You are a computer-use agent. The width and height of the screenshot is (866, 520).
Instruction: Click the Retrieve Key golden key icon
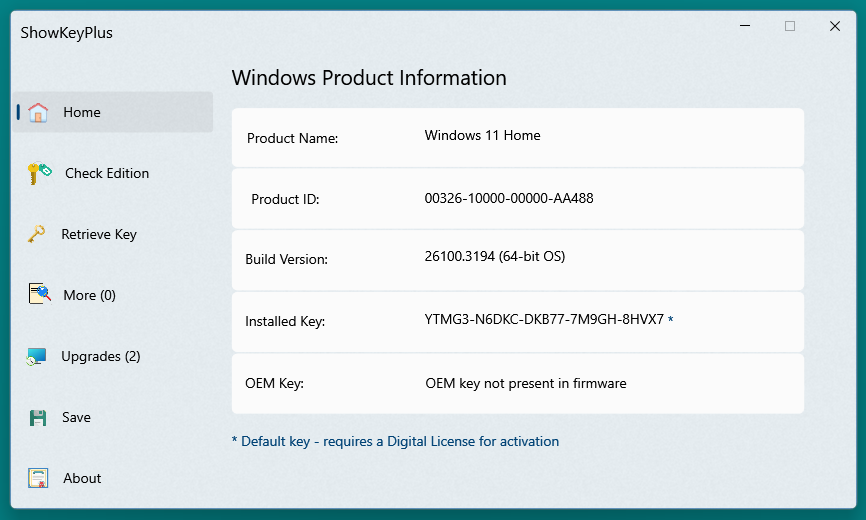tap(36, 234)
